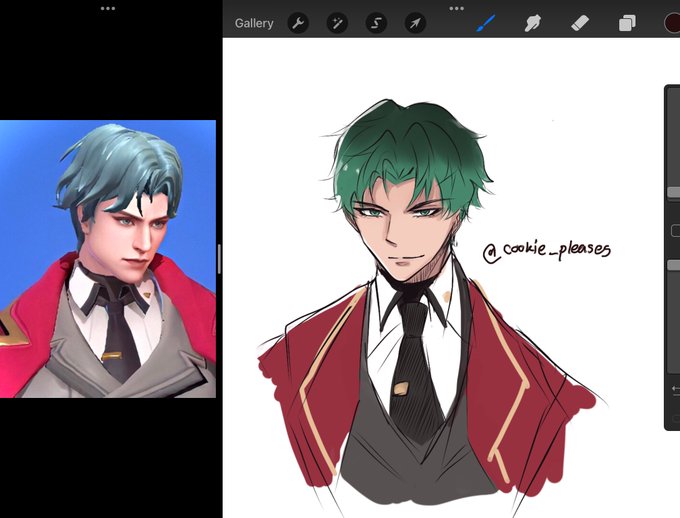Select the blue Paint brush tool
Image resolution: width=680 pixels, height=518 pixels.
coord(486,23)
